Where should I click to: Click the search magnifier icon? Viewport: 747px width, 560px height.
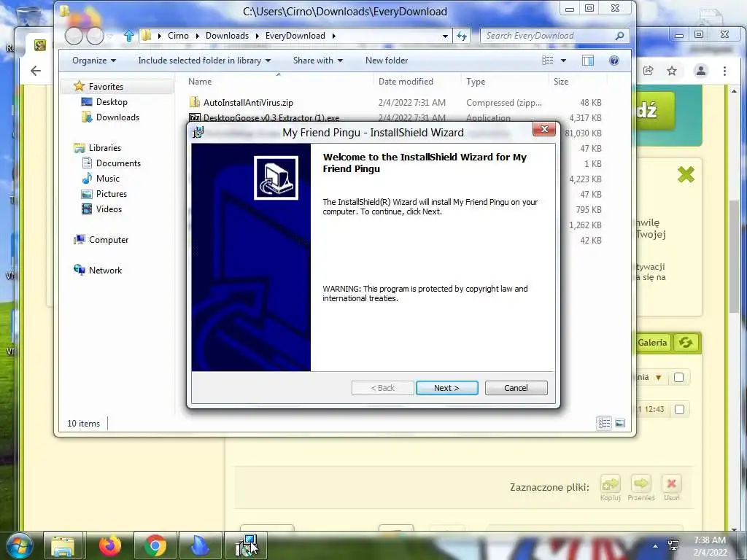619,36
